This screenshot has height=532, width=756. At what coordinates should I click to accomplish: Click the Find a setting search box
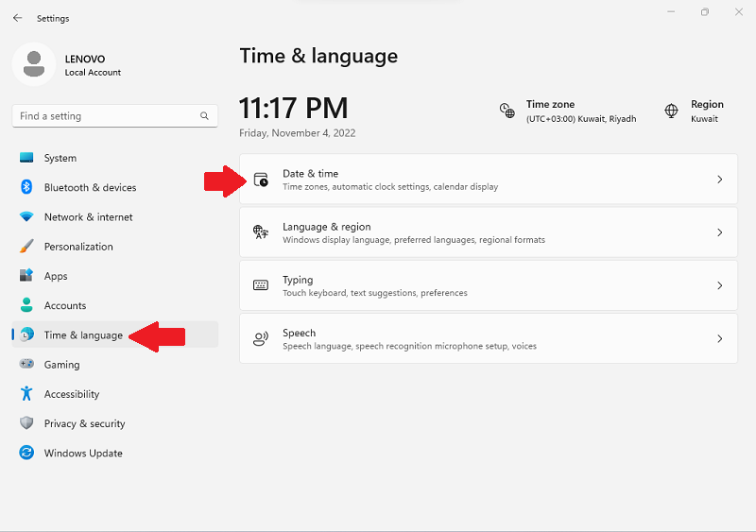tap(104, 116)
